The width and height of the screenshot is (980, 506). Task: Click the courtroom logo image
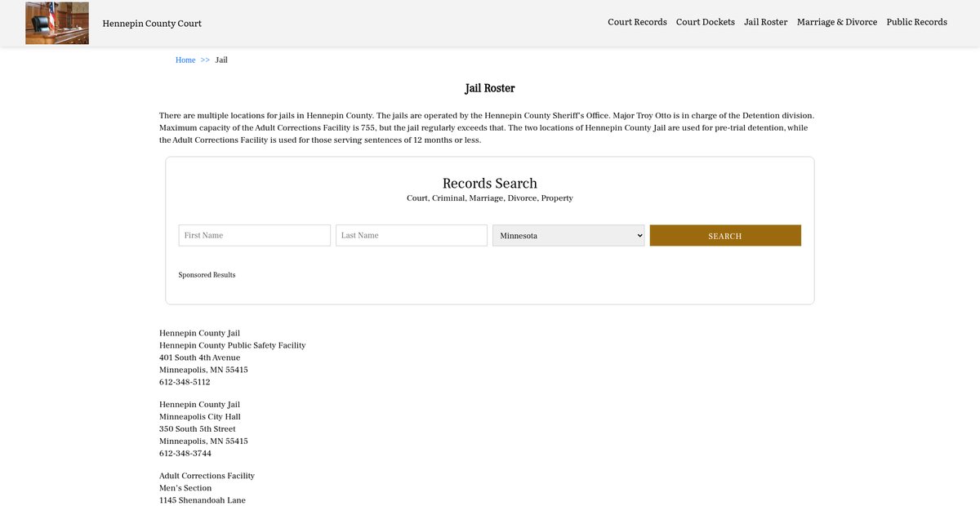point(57,23)
